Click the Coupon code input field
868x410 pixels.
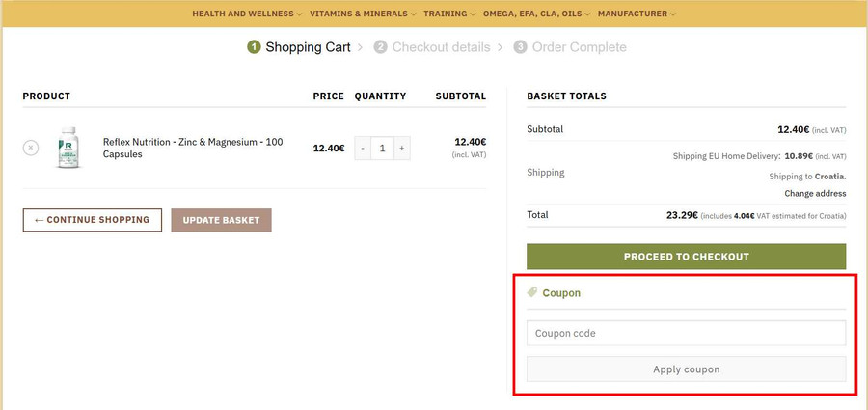pyautogui.click(x=686, y=333)
